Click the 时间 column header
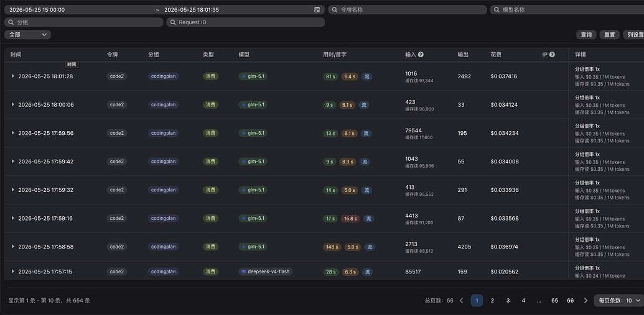 [x=16, y=55]
